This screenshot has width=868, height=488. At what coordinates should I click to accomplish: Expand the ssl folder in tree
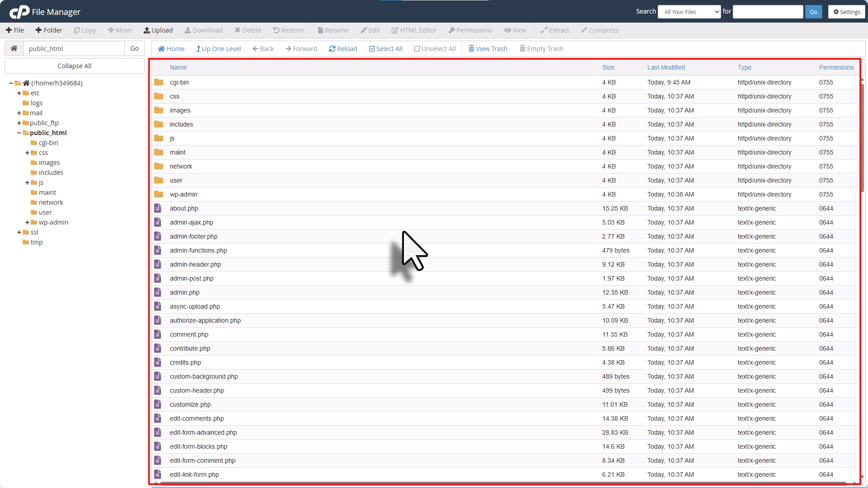(19, 232)
